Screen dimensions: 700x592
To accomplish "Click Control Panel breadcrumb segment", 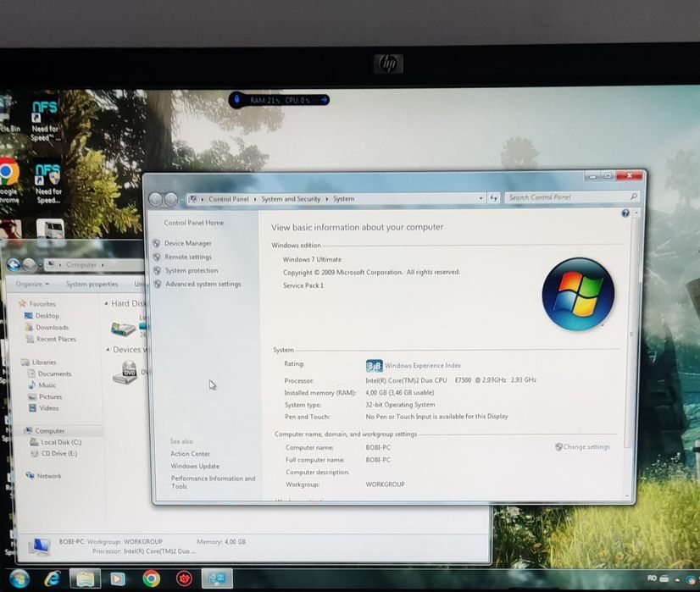I will (229, 199).
